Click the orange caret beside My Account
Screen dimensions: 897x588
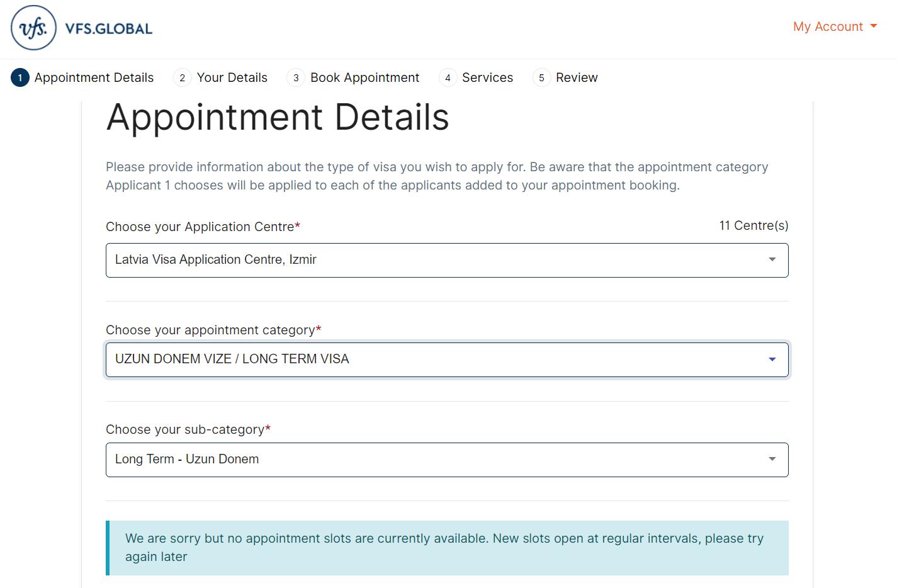click(x=873, y=26)
